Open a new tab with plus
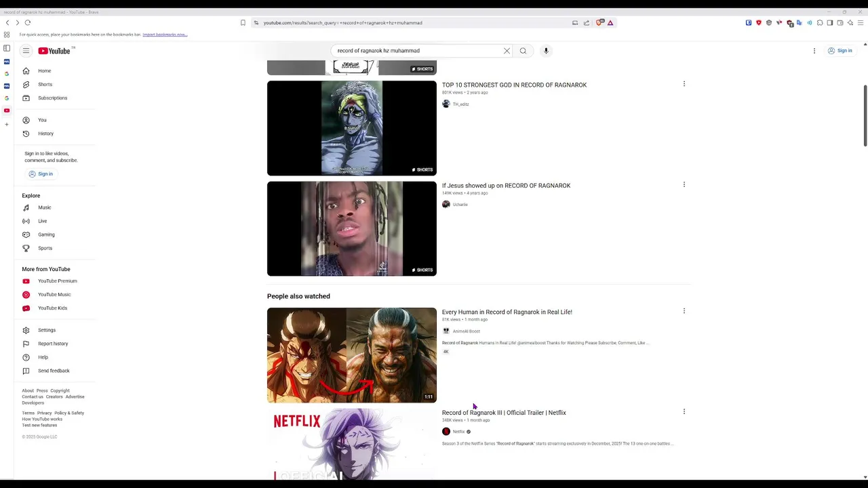The image size is (868, 488). (7, 124)
